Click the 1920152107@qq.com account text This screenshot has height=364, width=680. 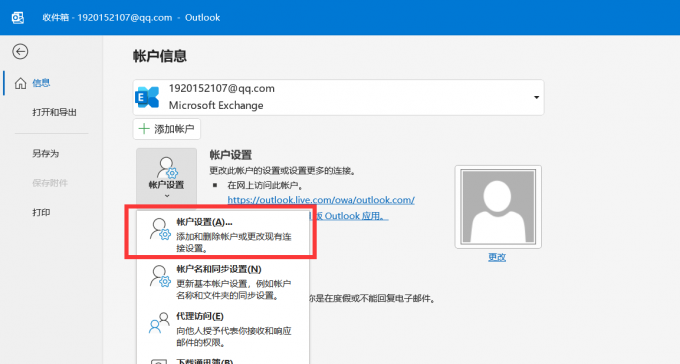(222, 89)
